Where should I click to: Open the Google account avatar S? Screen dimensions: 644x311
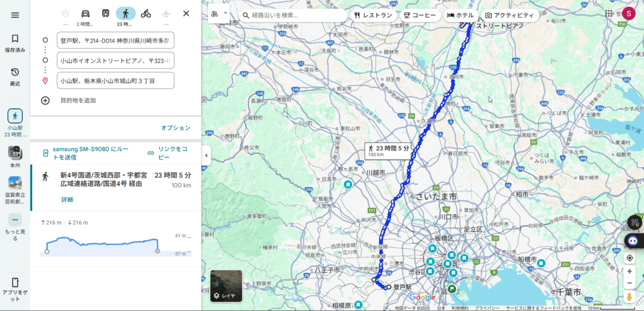pyautogui.click(x=628, y=14)
